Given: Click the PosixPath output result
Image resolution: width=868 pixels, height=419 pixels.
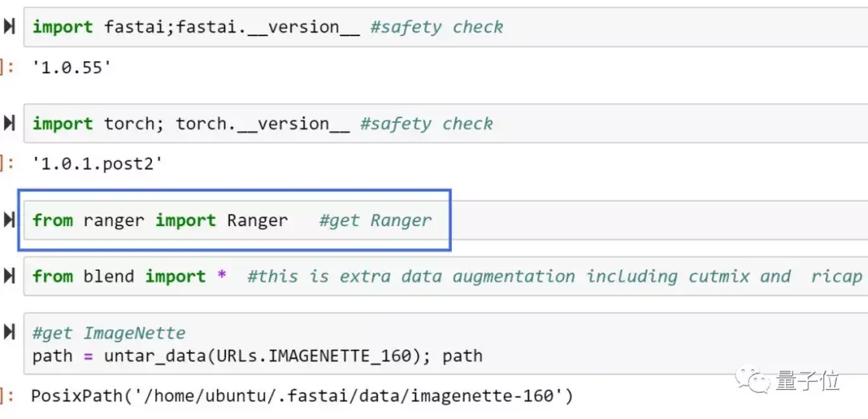Looking at the screenshot, I should pos(301,396).
